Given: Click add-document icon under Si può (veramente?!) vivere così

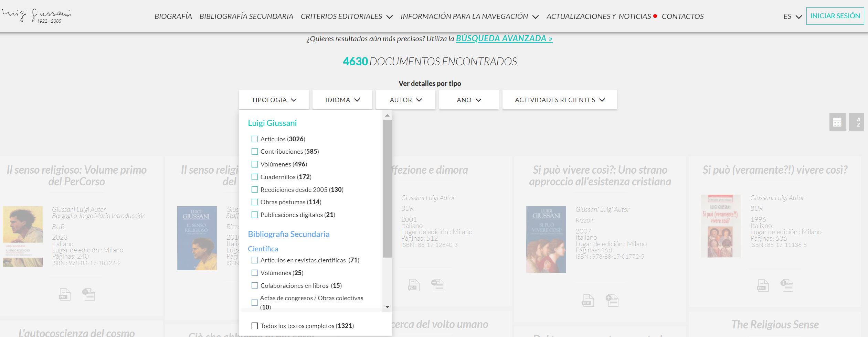Looking at the screenshot, I should [x=786, y=285].
